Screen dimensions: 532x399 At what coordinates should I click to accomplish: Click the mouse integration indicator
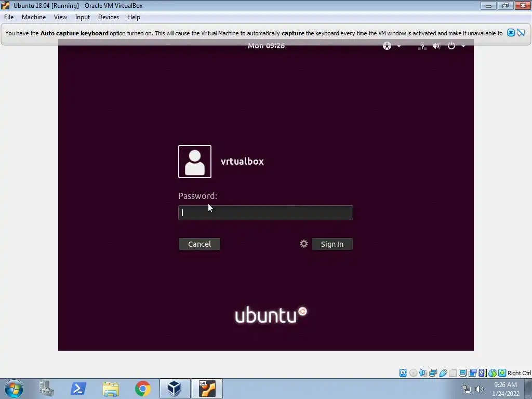point(493,373)
